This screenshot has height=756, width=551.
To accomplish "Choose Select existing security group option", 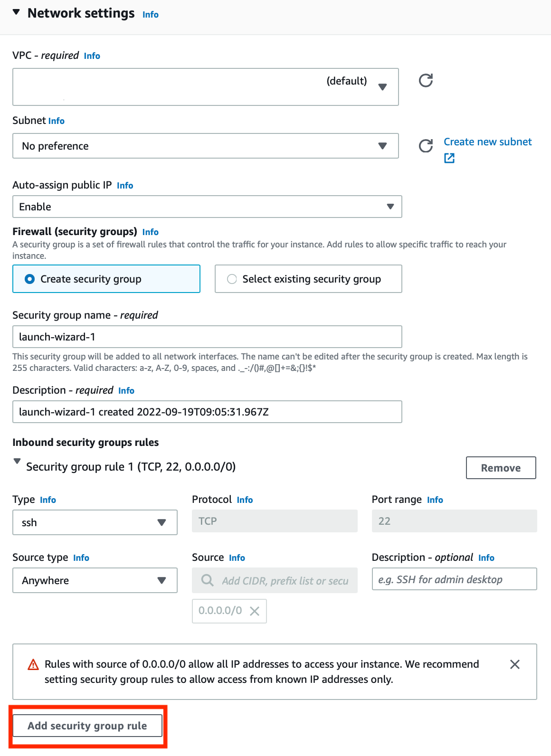I will point(232,279).
